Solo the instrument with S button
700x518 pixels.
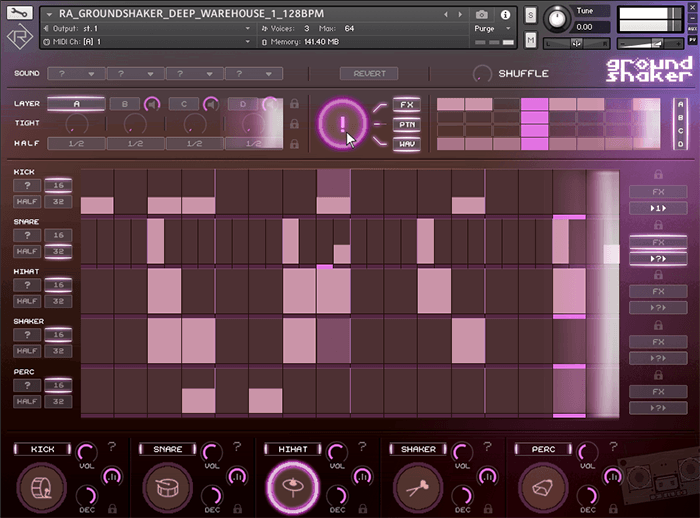(530, 16)
